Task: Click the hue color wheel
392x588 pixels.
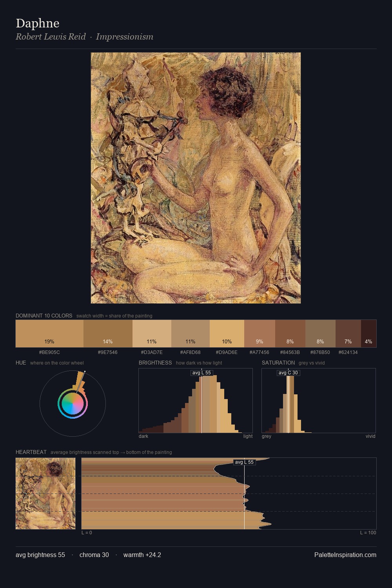Action: (73, 403)
